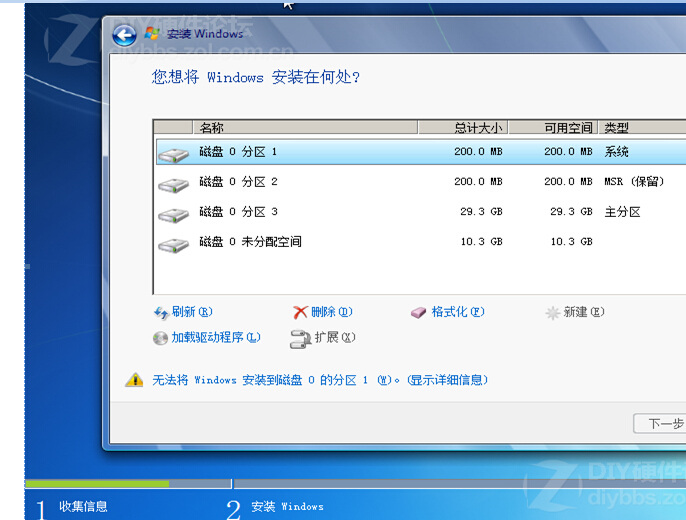Click the drive icon for 磁盘 0 分区 3
686x520 pixels.
point(174,215)
